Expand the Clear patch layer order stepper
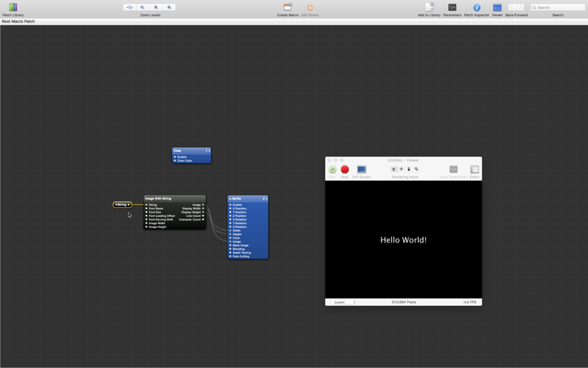This screenshot has width=588, height=368. pos(208,151)
